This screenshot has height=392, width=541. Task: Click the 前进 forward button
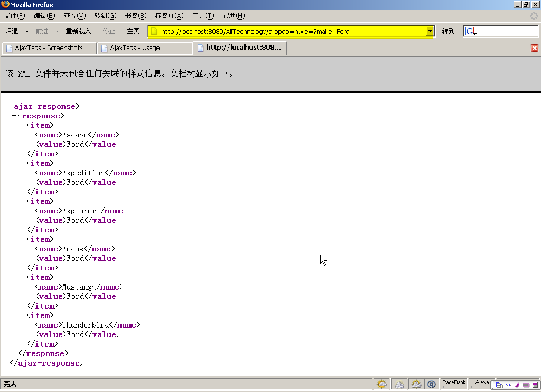(x=42, y=31)
